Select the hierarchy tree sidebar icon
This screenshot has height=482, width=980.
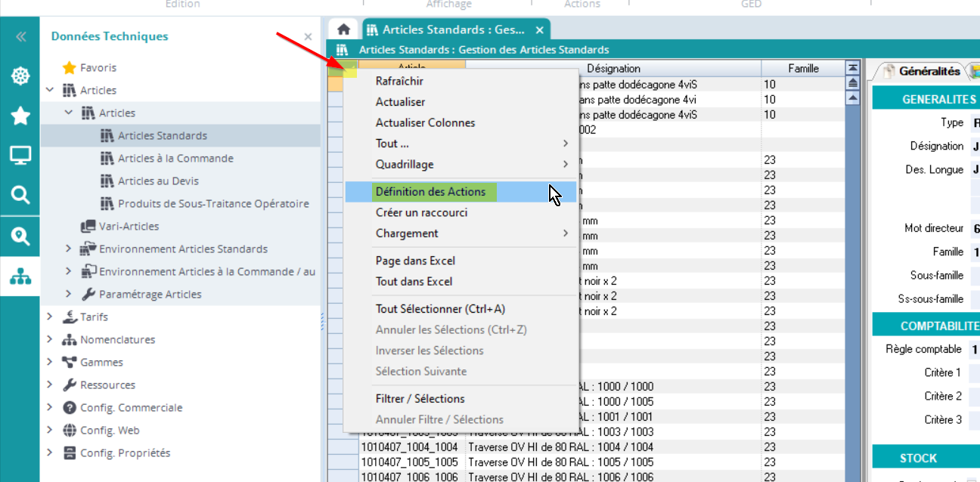20,277
